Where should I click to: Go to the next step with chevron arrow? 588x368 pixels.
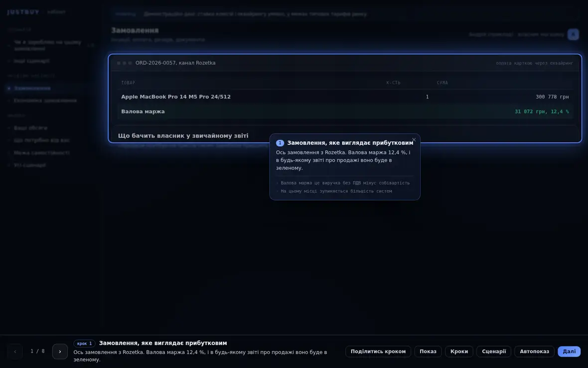60,352
